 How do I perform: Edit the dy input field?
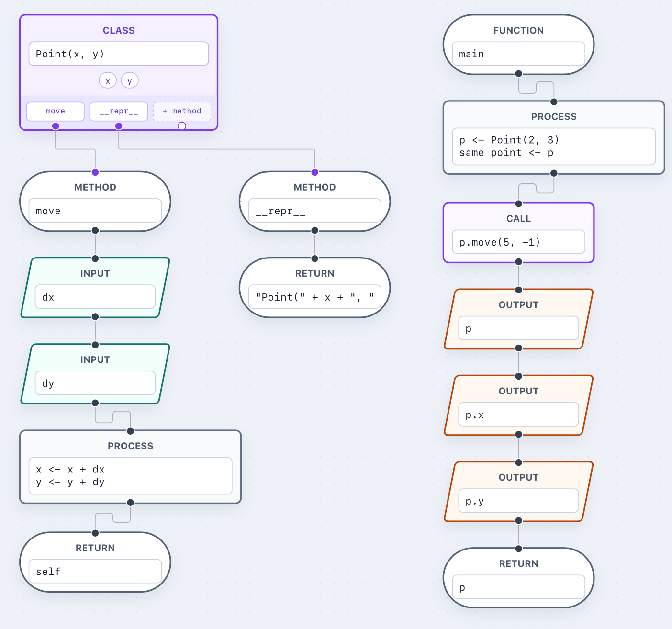(95, 383)
